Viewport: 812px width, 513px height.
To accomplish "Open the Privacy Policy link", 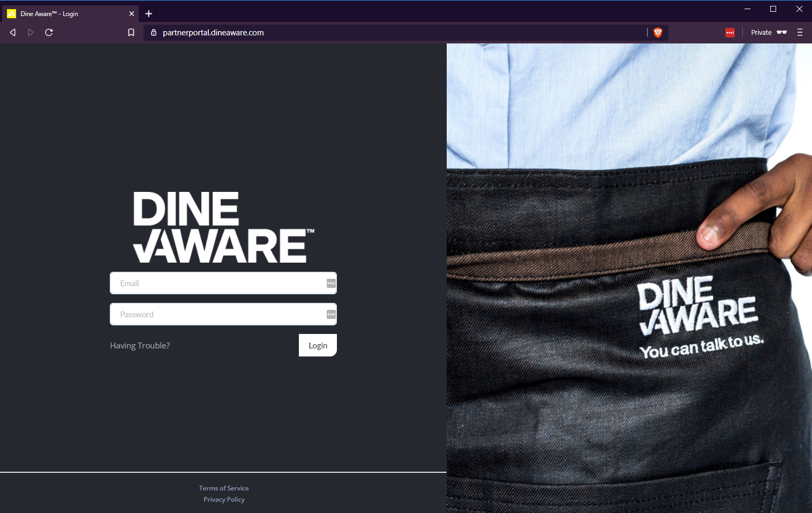I will coord(224,500).
